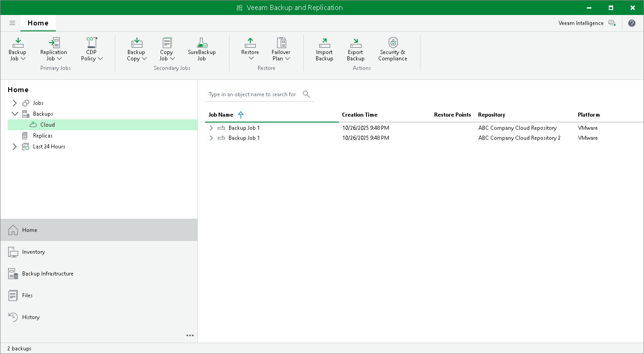Click the Import Backup icon
The image size is (644, 354).
click(x=324, y=44)
